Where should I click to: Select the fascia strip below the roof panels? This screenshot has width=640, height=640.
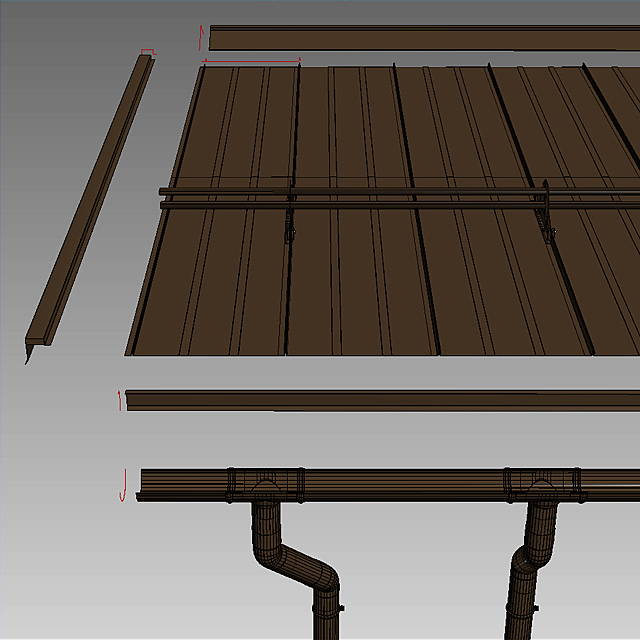pyautogui.click(x=380, y=400)
